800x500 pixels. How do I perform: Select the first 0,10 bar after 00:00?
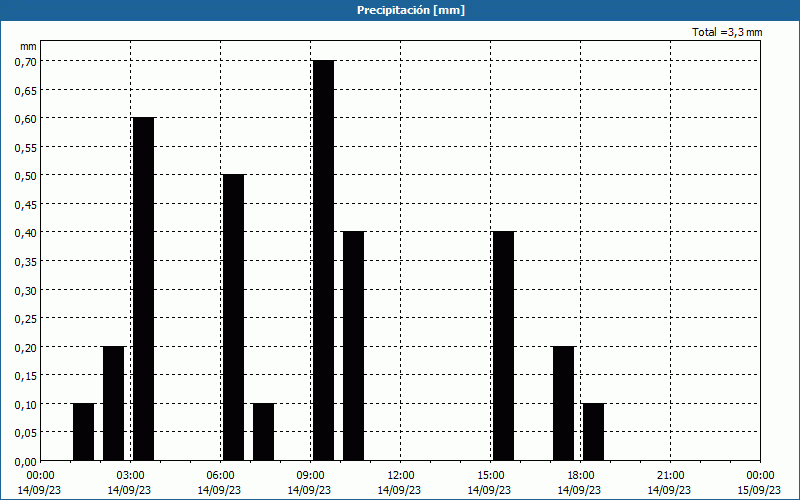click(84, 432)
